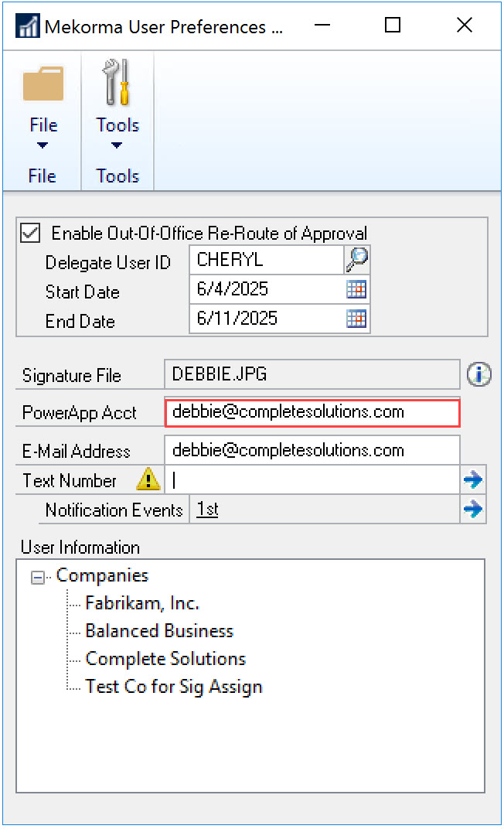Open the File dropdown menu

43,133
